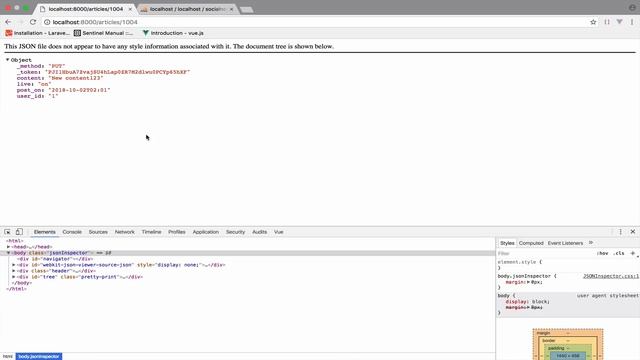Click the user_id value '1'
640x360 pixels.
coord(53,96)
